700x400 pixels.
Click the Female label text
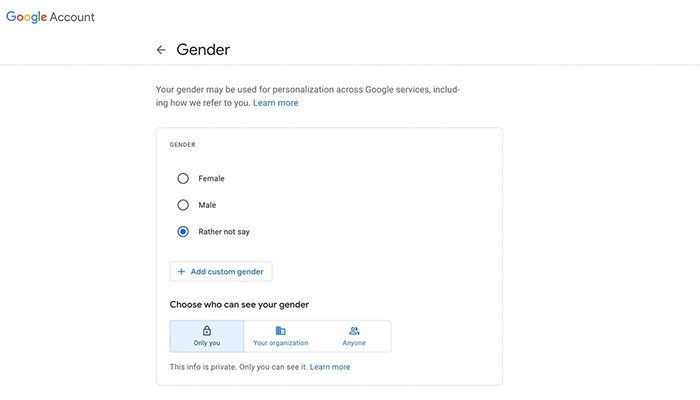coord(211,179)
